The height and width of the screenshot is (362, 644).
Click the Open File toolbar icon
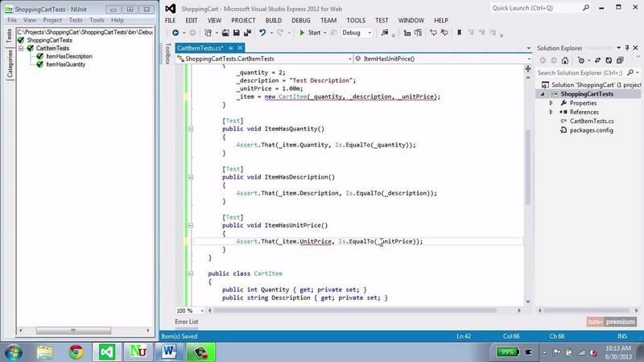tap(225, 32)
